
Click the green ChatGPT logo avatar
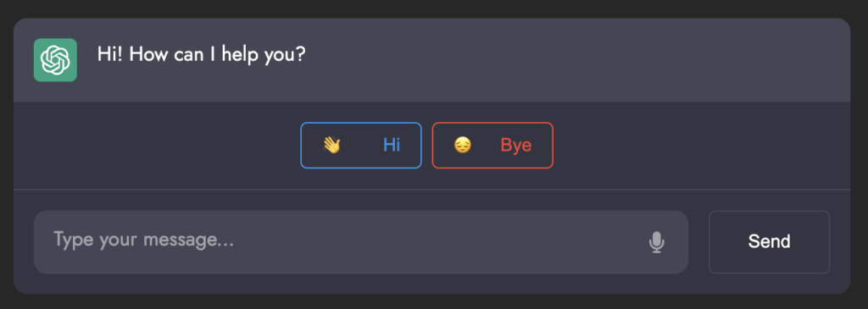[x=55, y=60]
